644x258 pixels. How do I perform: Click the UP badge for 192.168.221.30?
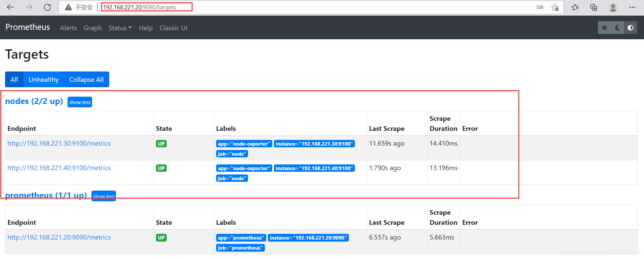161,144
